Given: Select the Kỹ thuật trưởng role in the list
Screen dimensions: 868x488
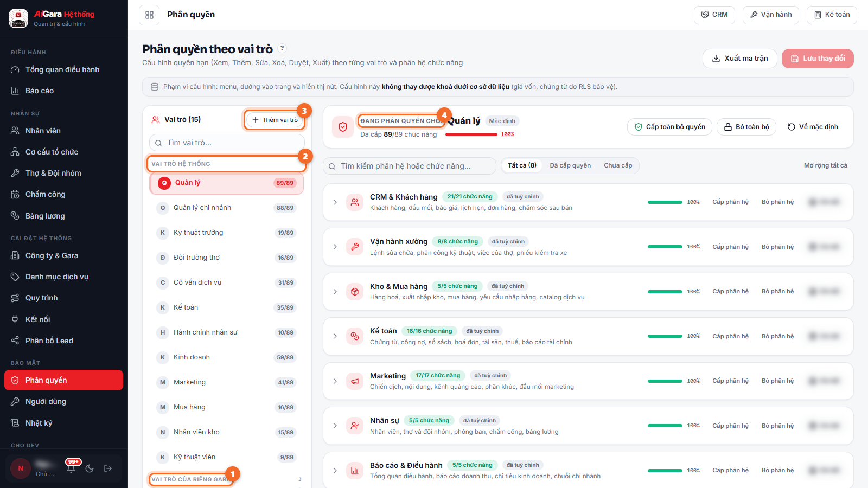Looking at the screenshot, I should [x=227, y=233].
